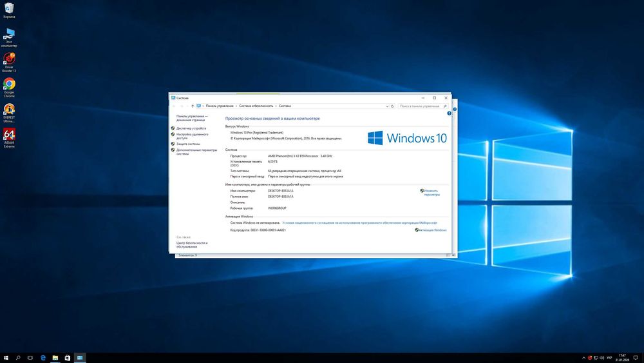
Task: Click the computer icon in the address bar
Action: (199, 106)
